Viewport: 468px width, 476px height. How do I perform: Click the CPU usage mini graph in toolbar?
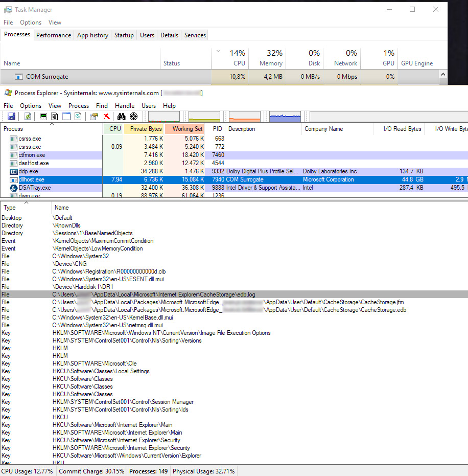point(163,117)
